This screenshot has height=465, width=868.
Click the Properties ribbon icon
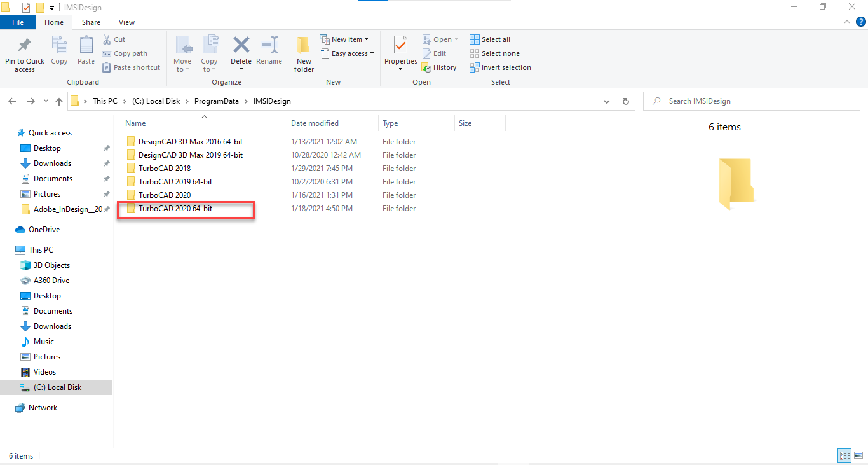click(400, 46)
